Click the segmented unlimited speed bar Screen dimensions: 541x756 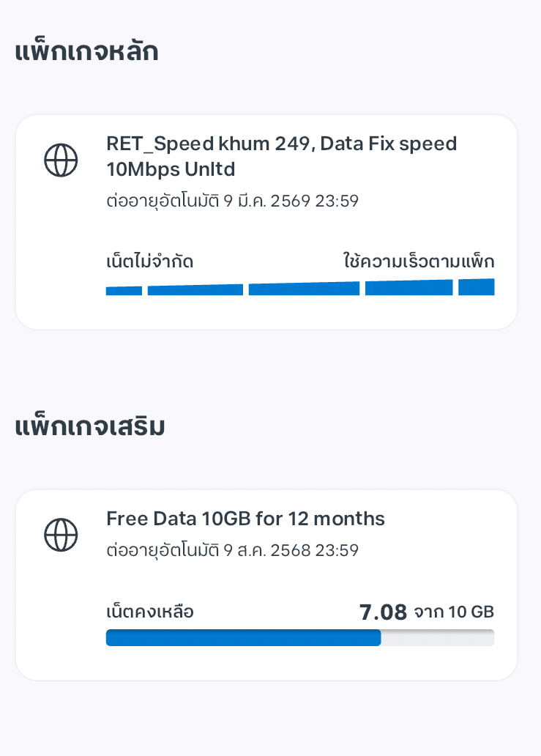point(300,287)
